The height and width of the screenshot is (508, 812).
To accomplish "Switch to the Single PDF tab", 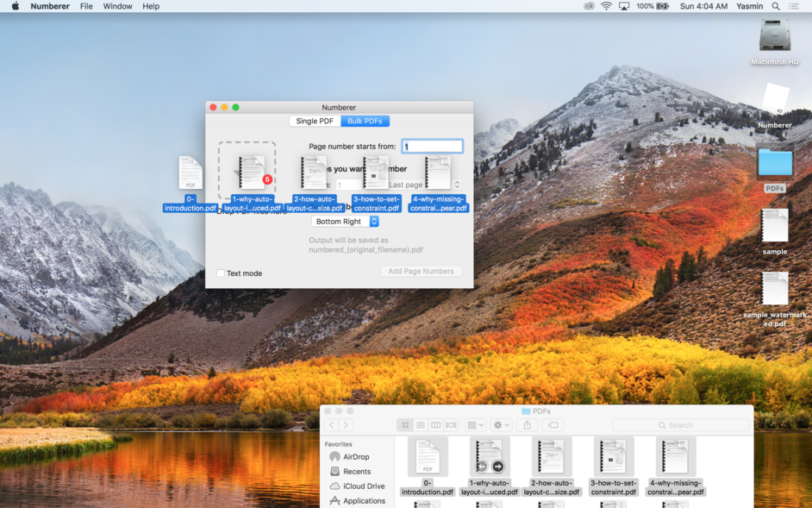I will point(314,121).
